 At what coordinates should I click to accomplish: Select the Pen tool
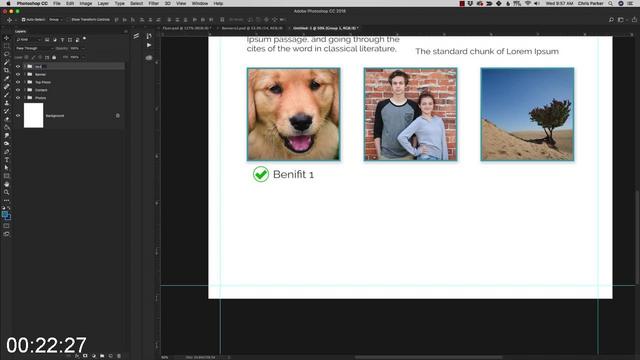6,152
